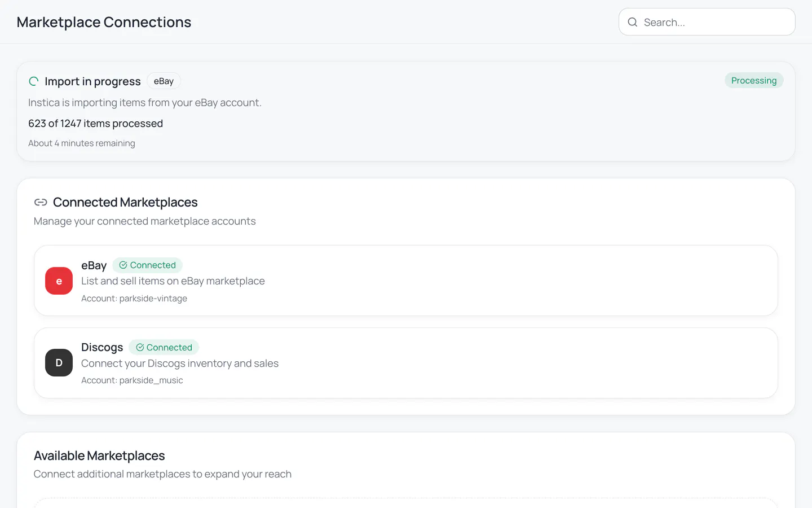
Task: Click 'Connect your Discogs inventory and sales' text
Action: 180,364
